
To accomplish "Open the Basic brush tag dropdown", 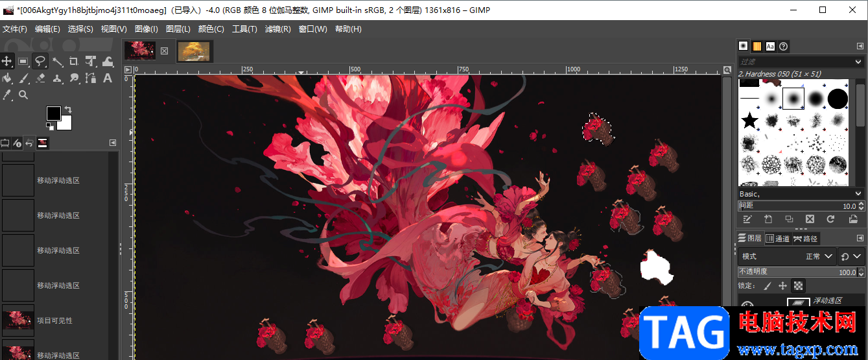I will pos(859,193).
